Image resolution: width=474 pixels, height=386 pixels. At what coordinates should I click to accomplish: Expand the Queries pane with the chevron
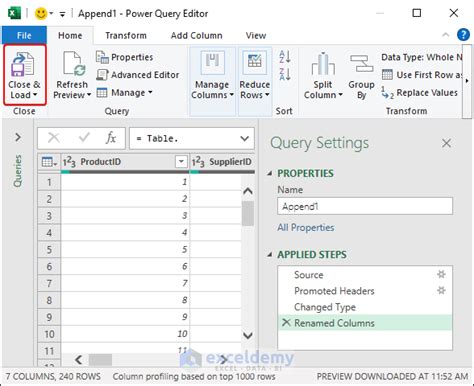[x=18, y=137]
